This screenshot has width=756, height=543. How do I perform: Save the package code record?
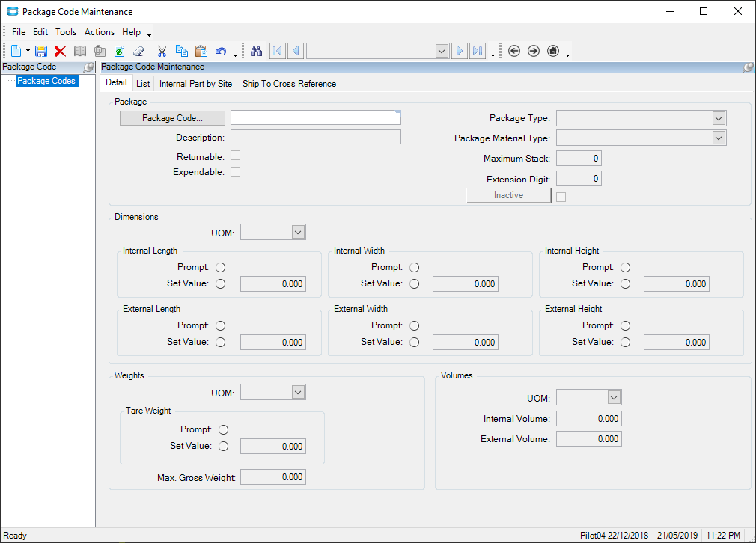[x=41, y=51]
